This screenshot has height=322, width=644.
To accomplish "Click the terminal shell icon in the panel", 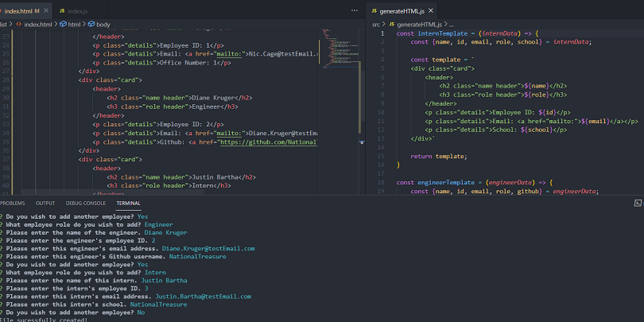I will [x=638, y=204].
